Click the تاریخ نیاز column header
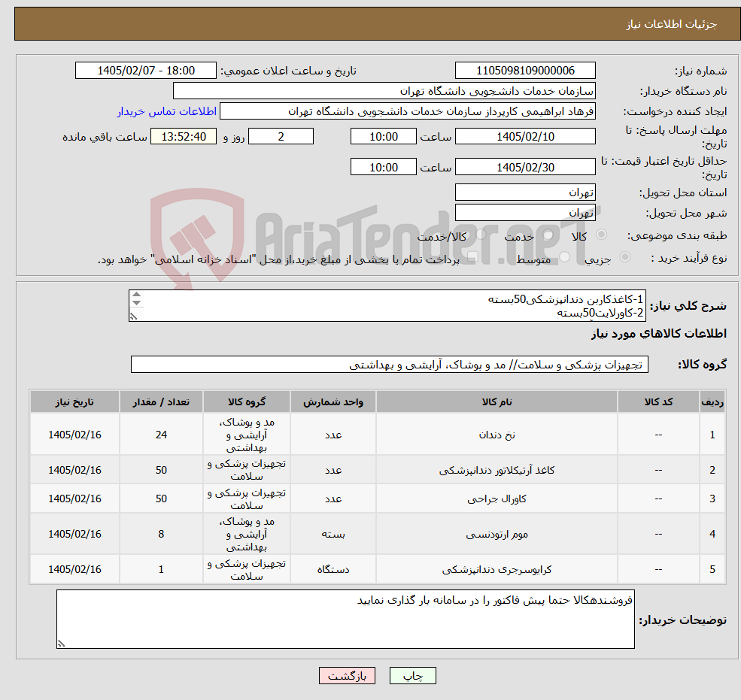Image resolution: width=741 pixels, height=700 pixels. (x=74, y=402)
